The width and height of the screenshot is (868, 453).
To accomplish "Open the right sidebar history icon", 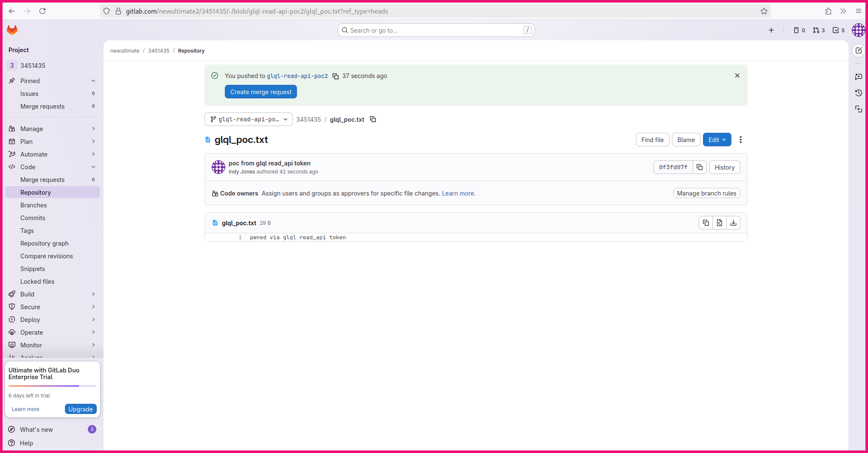I will pos(859,93).
